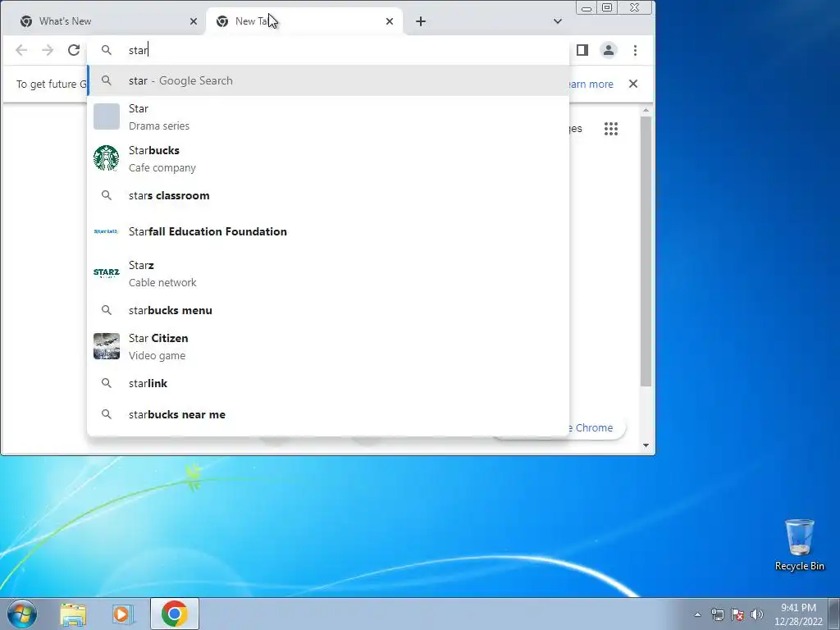Open the taskbar clock showing 9:41 PM
840x630 pixels.
click(x=798, y=614)
